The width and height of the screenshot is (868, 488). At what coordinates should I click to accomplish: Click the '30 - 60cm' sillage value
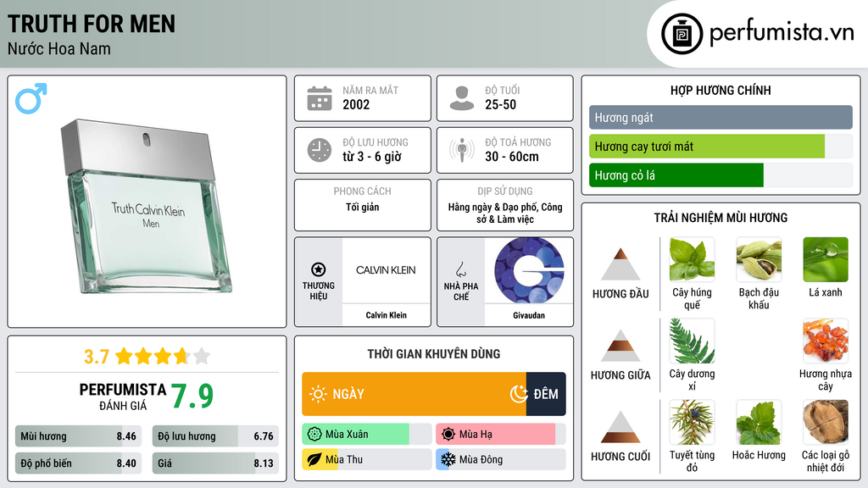point(512,157)
